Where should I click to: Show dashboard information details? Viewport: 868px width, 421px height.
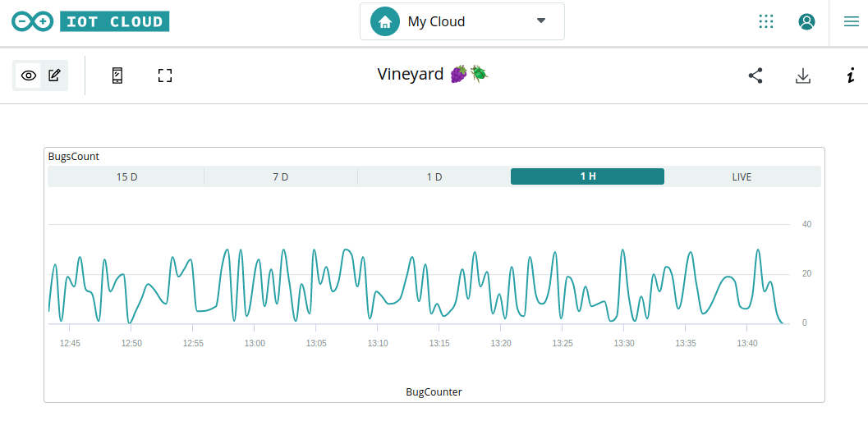(851, 76)
